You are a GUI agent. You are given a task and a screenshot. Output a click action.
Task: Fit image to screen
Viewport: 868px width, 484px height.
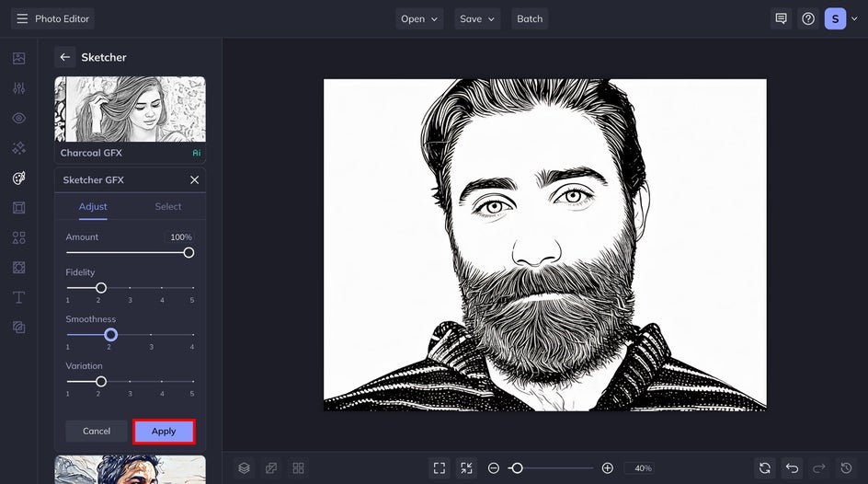pyautogui.click(x=440, y=468)
